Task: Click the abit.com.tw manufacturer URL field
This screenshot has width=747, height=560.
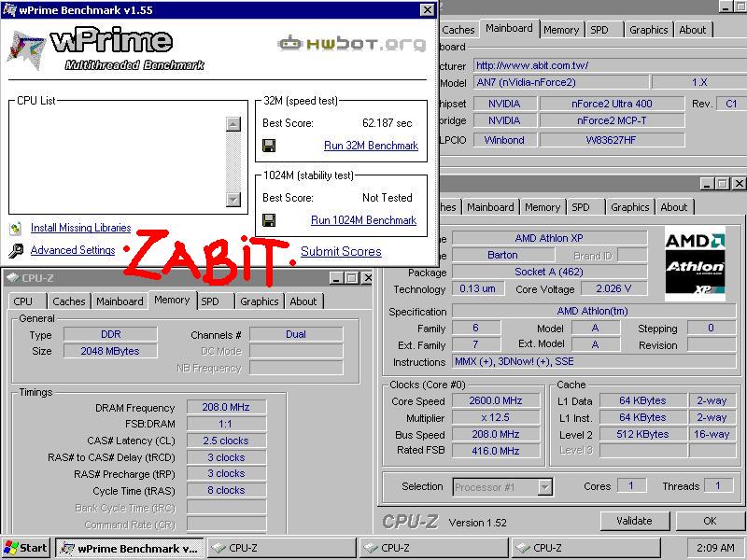Action: [x=610, y=65]
